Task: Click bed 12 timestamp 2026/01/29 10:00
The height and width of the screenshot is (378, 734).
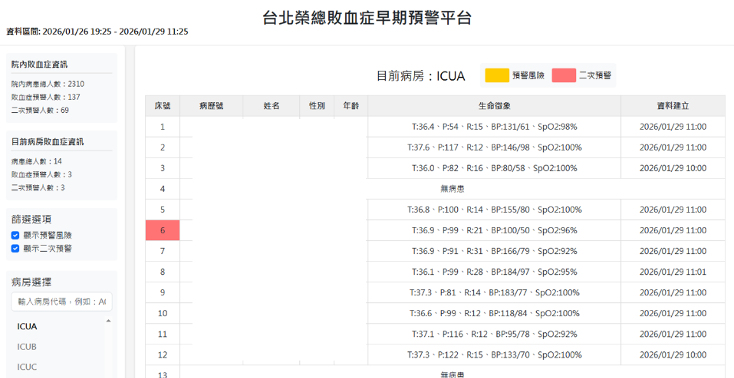Action: coord(673,355)
